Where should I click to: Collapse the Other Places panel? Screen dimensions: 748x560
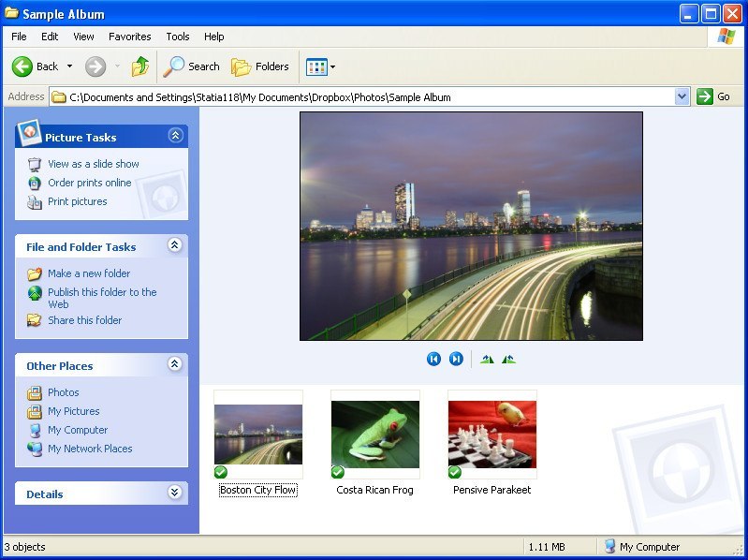pos(175,364)
